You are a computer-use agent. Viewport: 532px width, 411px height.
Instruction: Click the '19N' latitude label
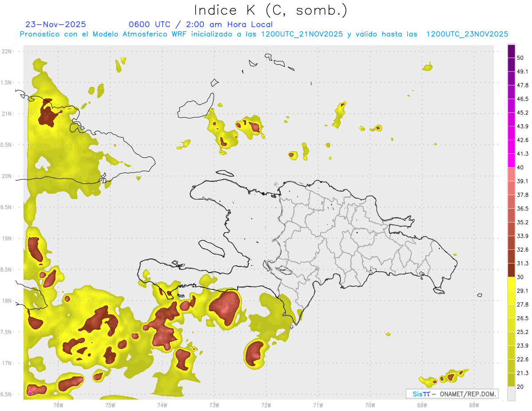(x=7, y=239)
